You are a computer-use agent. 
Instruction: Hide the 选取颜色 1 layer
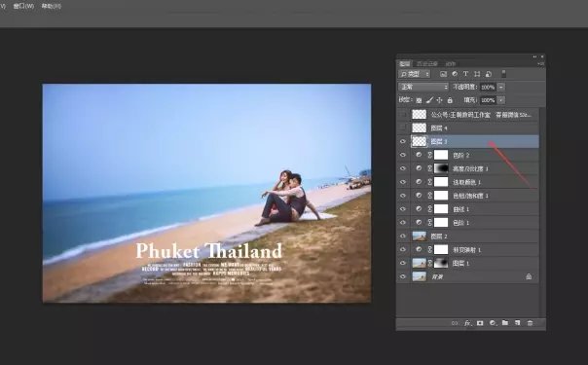click(403, 182)
